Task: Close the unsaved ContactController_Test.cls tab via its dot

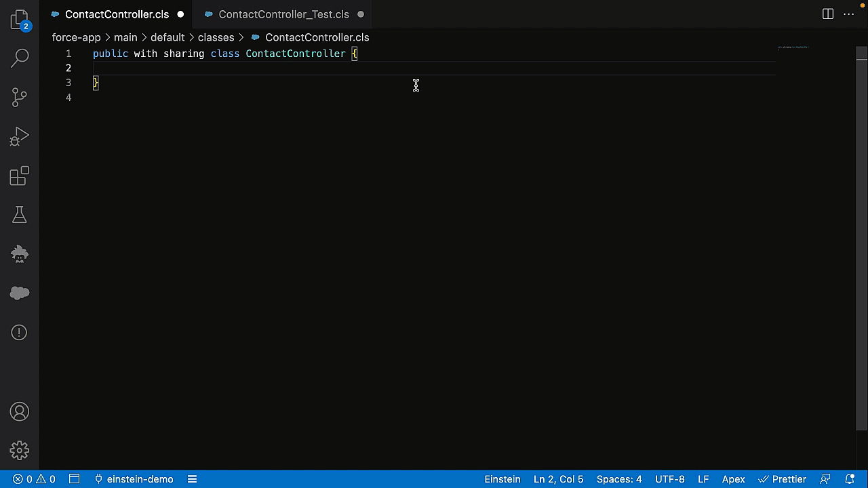Action: 361,14
